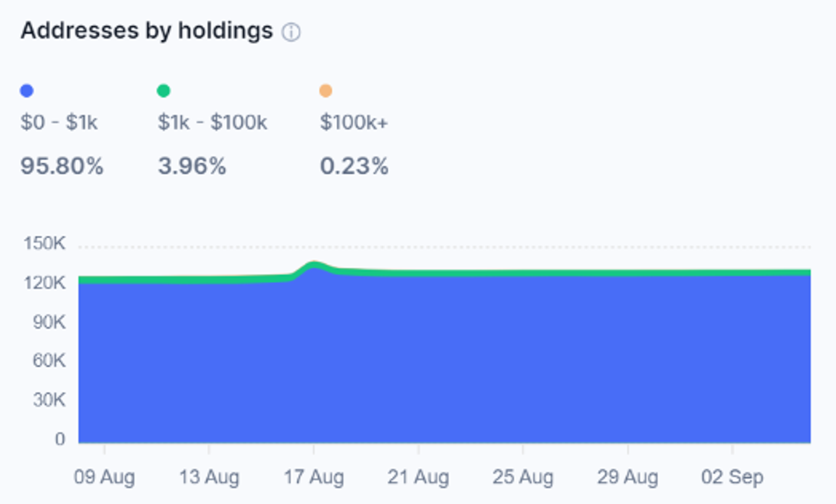Click the 09 Aug date label

[x=104, y=477]
